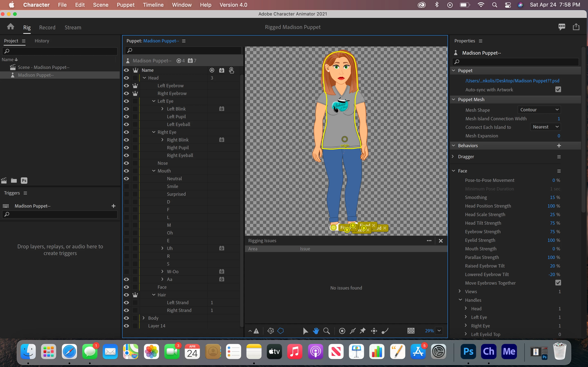Expand the Body layer group
This screenshot has width=588, height=367.
pyautogui.click(x=144, y=318)
